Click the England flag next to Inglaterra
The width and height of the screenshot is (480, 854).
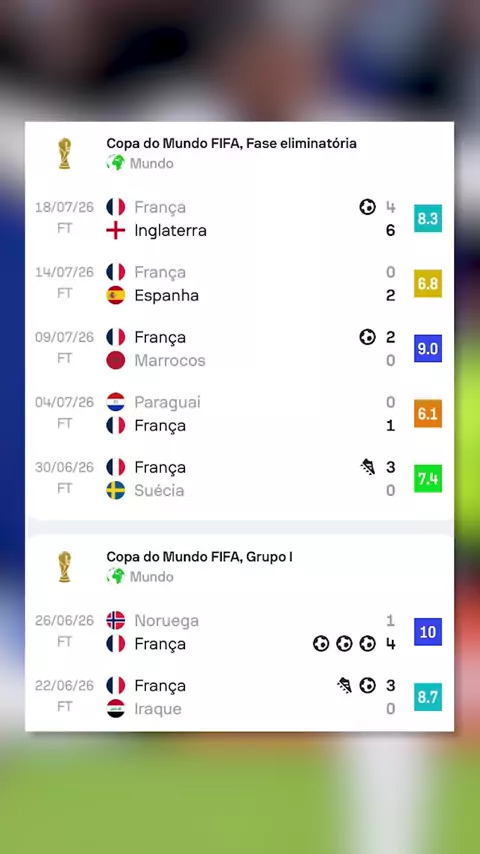click(116, 230)
